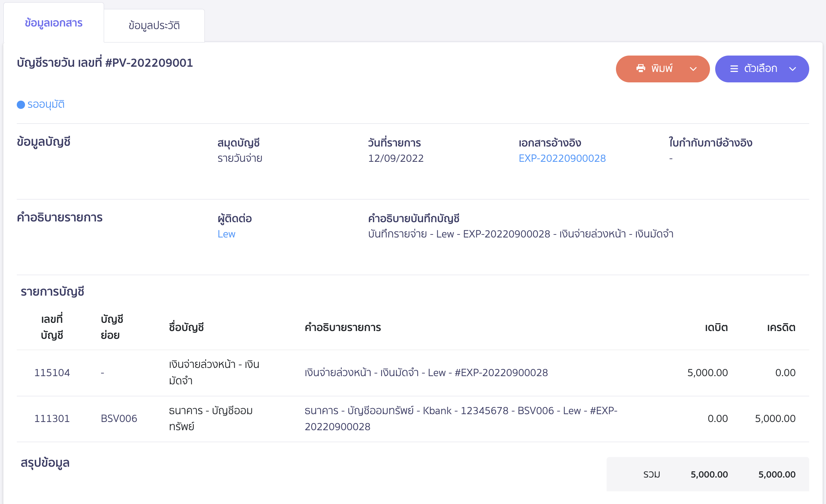Click the hamburger icon on ตัวเลือก button
Image resolution: width=826 pixels, height=504 pixels.
click(x=734, y=69)
